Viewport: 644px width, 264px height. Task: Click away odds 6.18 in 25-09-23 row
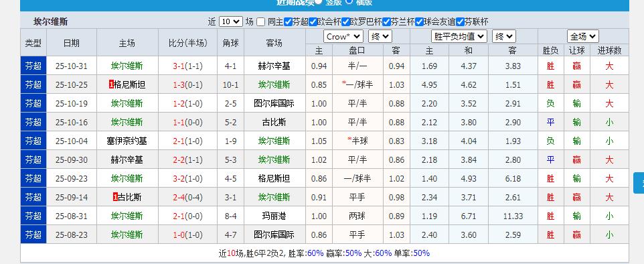pos(513,178)
